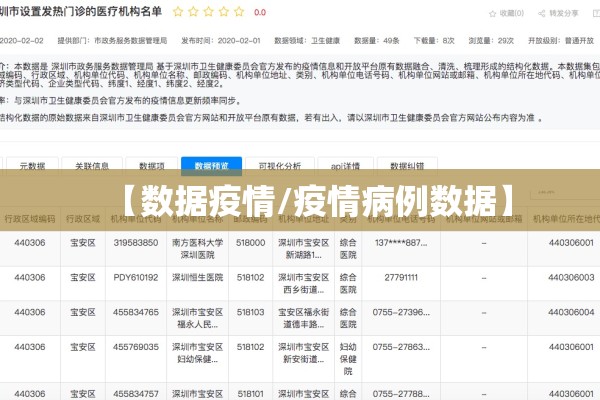Click the 收藏(0) link text
The width and height of the screenshot is (600, 400).
512,13
